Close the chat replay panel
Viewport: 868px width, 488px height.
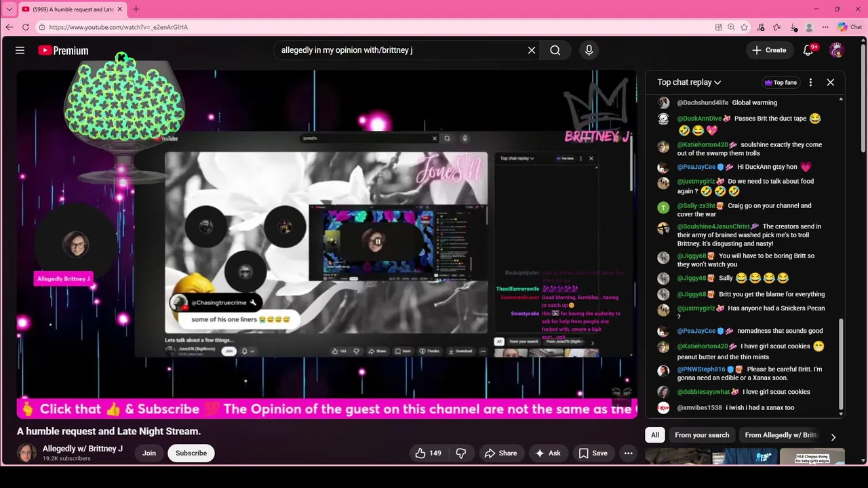click(x=830, y=82)
